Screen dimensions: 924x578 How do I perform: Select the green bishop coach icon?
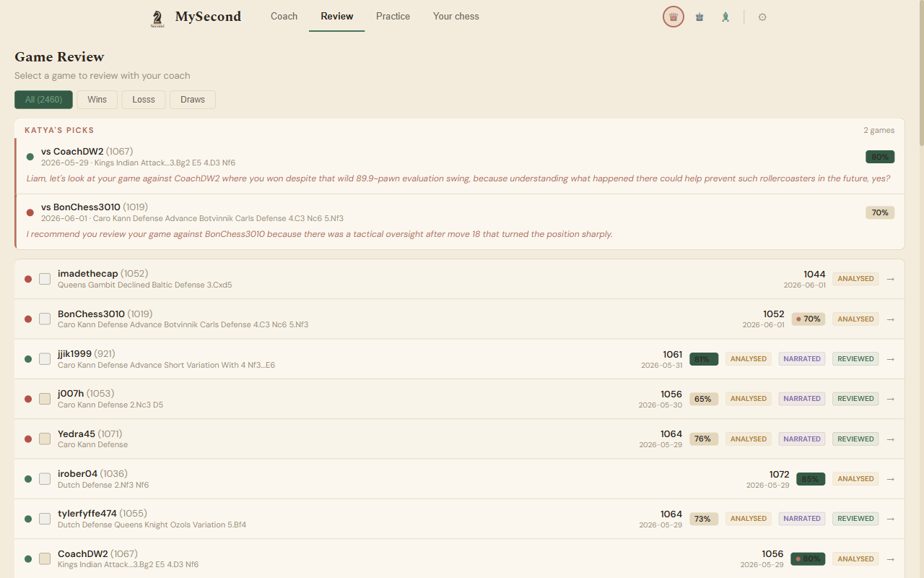725,17
